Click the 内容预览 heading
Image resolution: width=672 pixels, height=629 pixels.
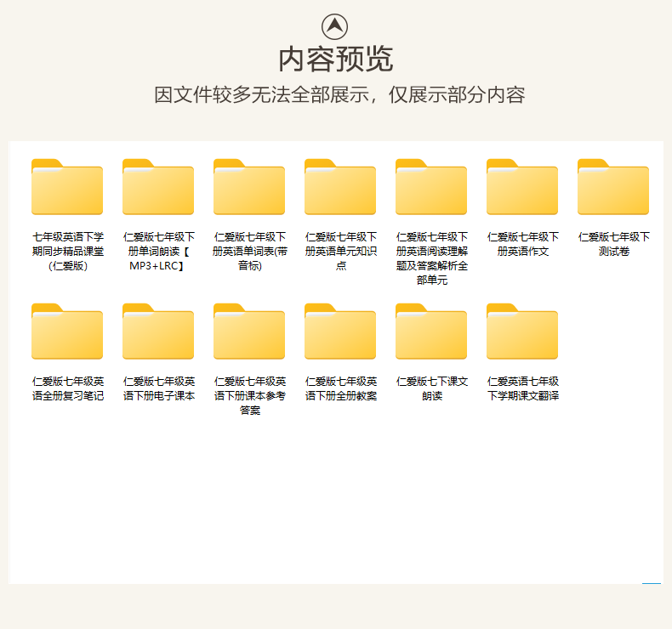coord(335,59)
